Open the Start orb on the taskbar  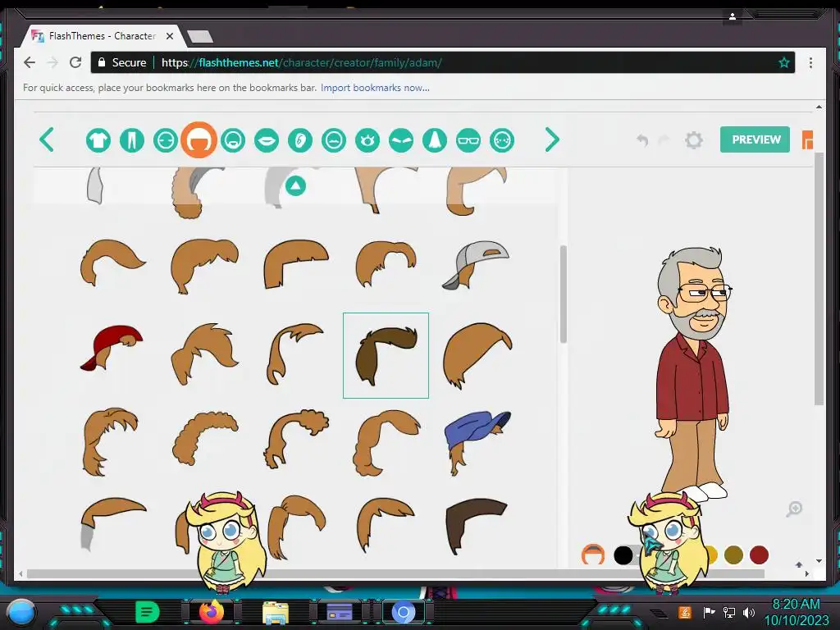21,612
